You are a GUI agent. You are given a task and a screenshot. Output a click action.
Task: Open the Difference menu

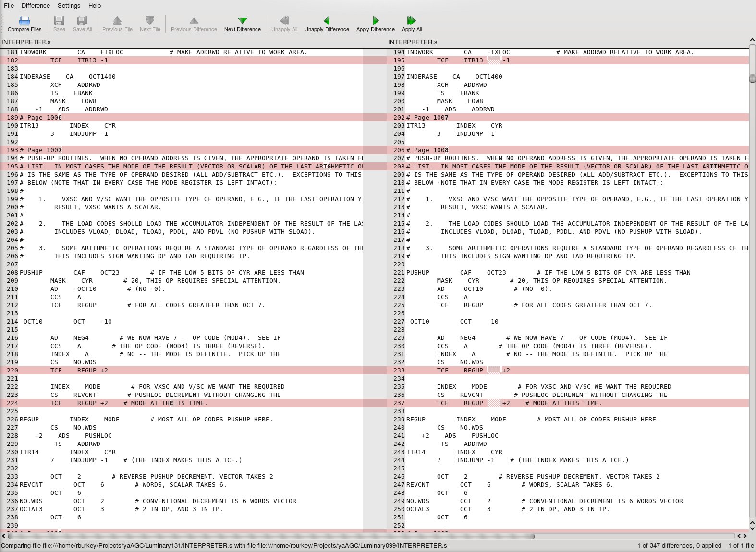click(36, 6)
